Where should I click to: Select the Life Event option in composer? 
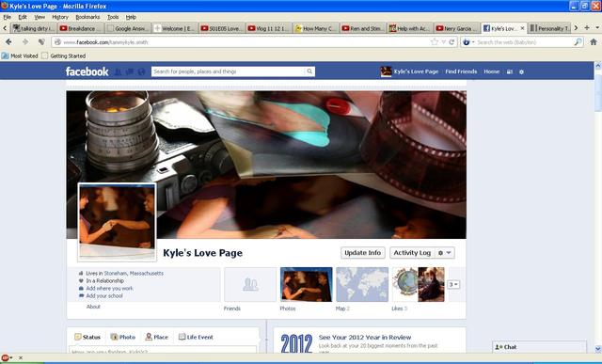click(196, 337)
